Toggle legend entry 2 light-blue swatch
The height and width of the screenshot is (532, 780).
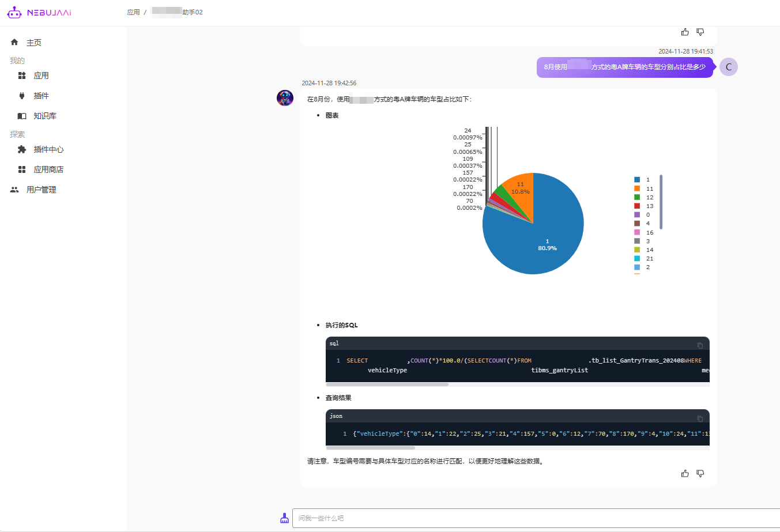click(637, 267)
